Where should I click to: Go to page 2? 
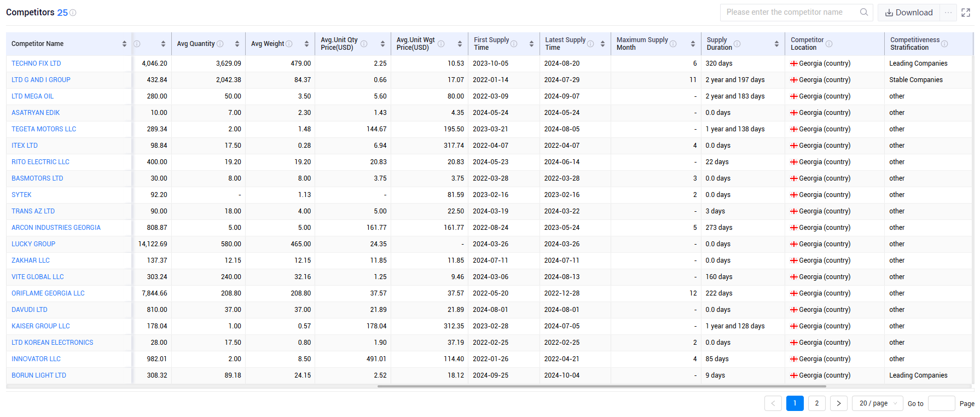(x=817, y=403)
